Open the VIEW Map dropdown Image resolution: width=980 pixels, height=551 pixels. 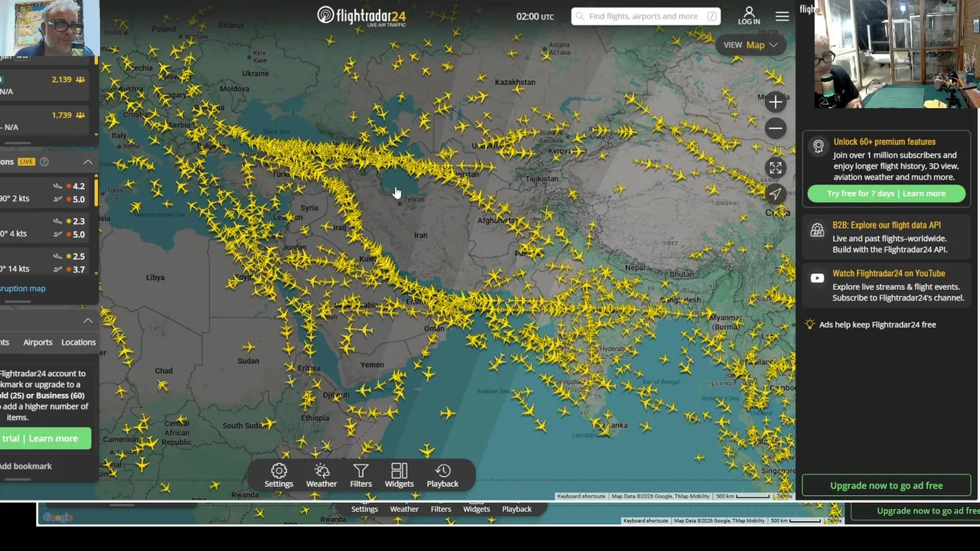[751, 44]
